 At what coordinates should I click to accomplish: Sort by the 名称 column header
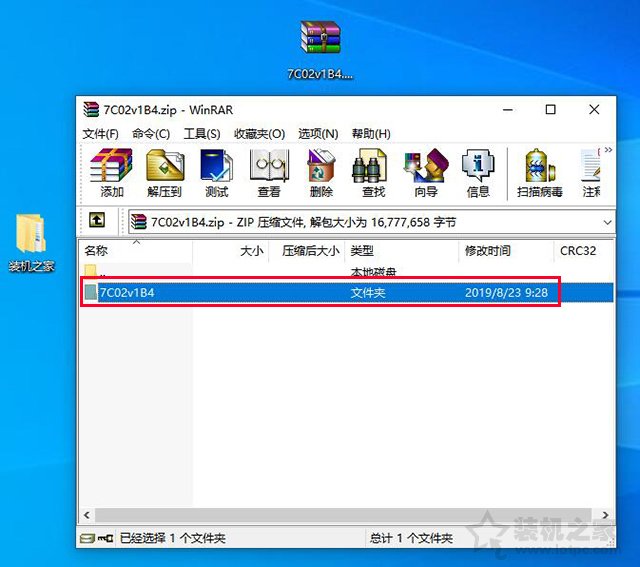136,251
